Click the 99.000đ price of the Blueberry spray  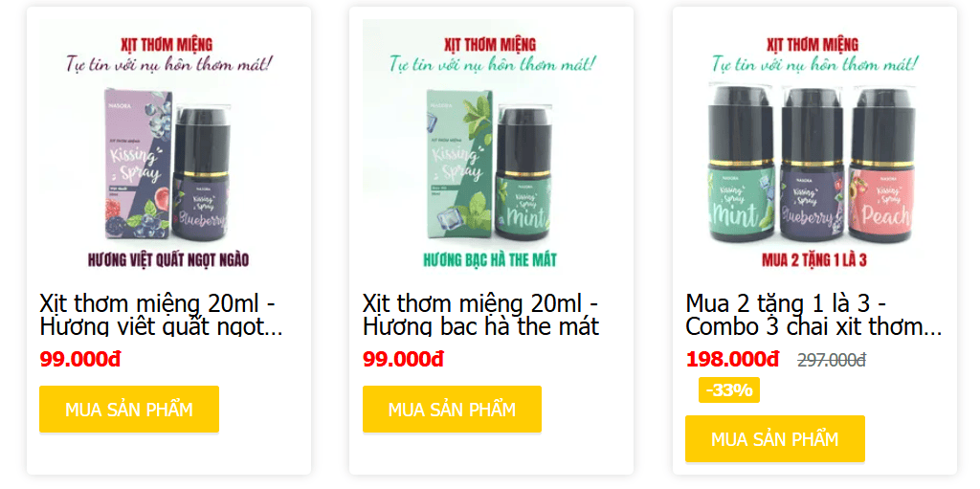(x=80, y=360)
